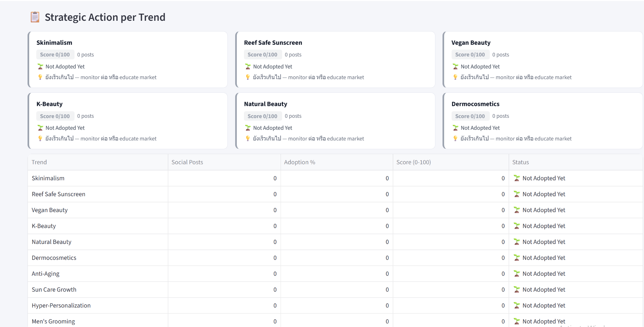Select the Sun Care Growth trend cell

[54, 290]
